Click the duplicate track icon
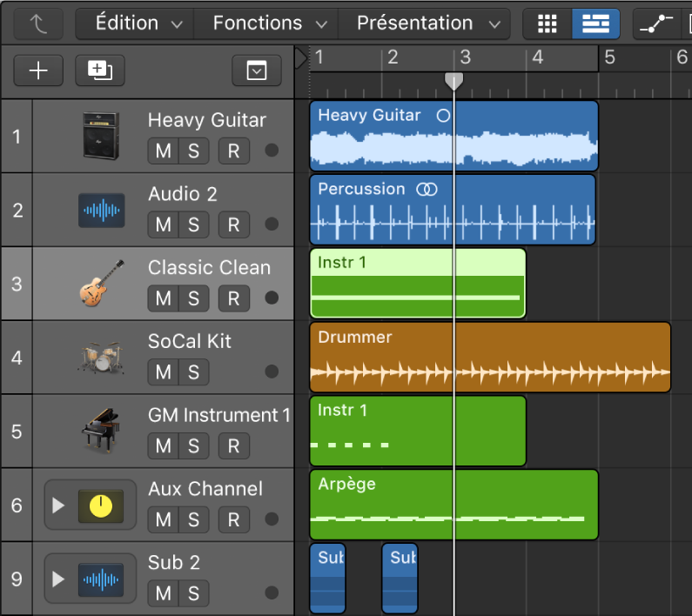692x616 pixels. pyautogui.click(x=100, y=70)
